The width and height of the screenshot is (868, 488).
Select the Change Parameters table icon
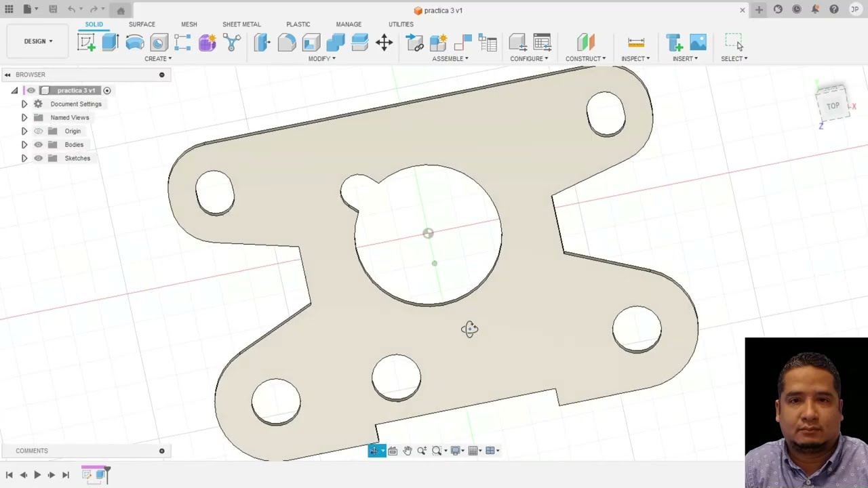tap(542, 43)
